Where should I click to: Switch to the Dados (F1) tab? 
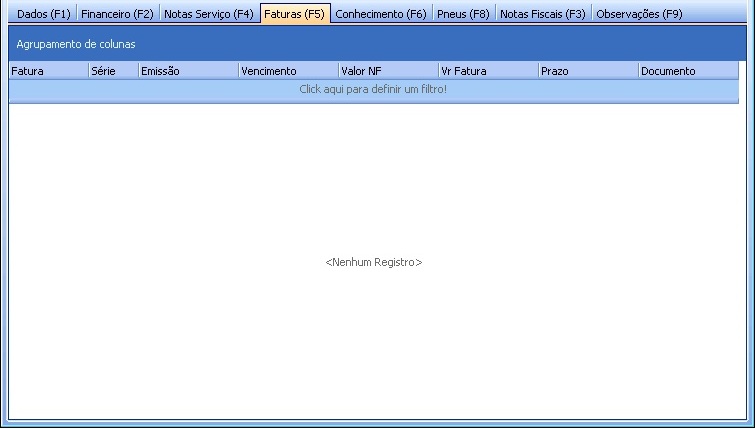pyautogui.click(x=43, y=14)
